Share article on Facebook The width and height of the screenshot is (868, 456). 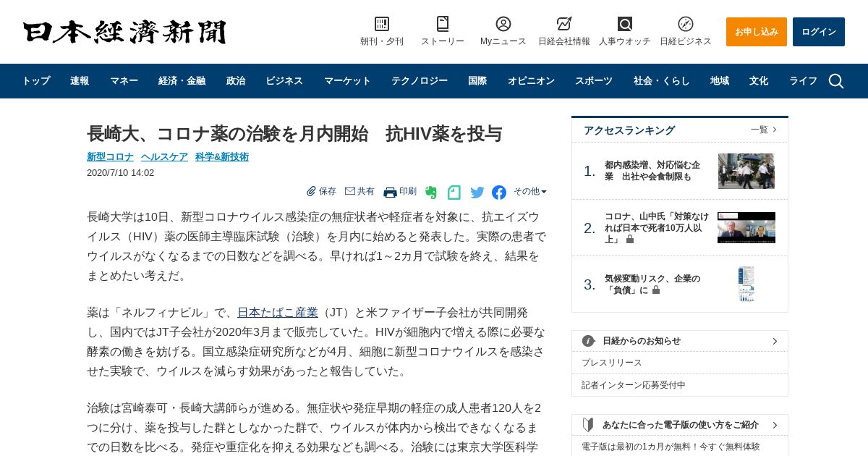pyautogui.click(x=499, y=193)
